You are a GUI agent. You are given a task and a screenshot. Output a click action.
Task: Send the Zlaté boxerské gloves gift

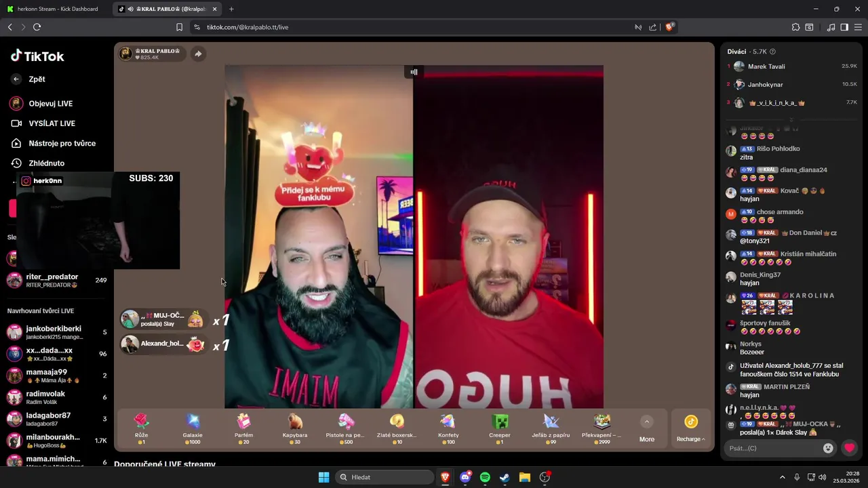pyautogui.click(x=397, y=428)
